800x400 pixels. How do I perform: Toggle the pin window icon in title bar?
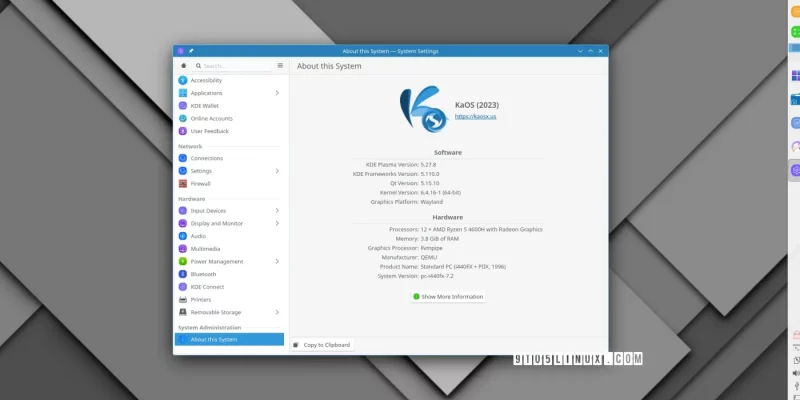(191, 51)
